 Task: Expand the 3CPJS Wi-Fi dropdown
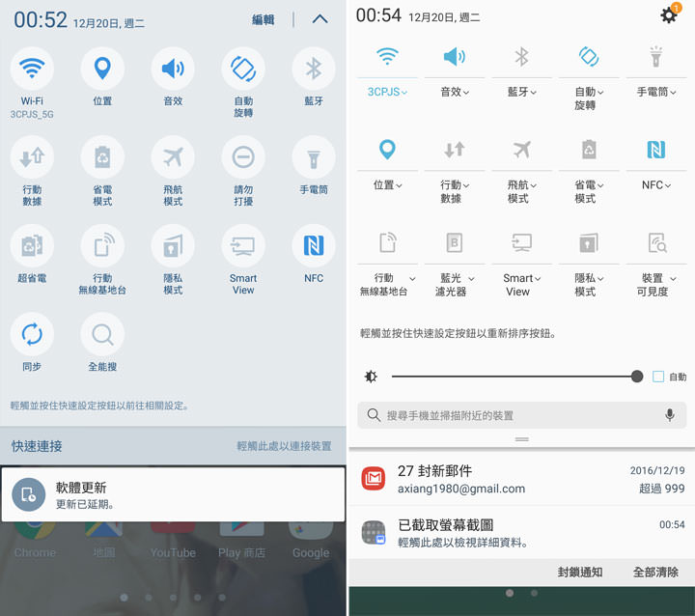click(x=403, y=93)
